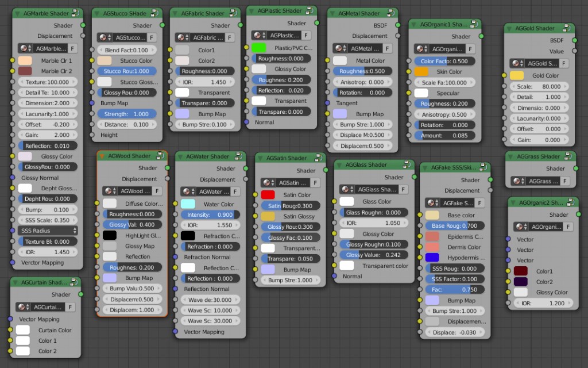Open the material browser on AGWater node

[x=187, y=190]
